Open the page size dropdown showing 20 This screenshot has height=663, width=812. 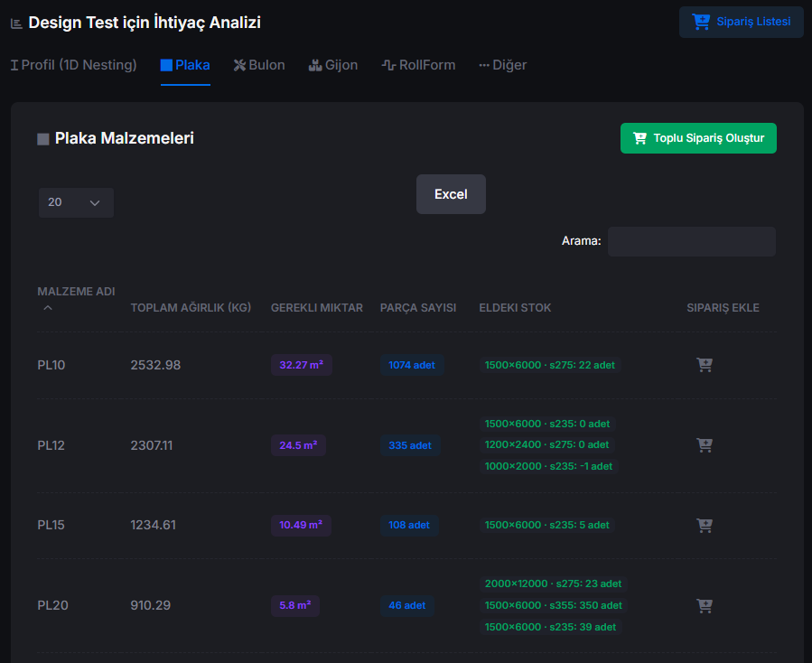click(76, 202)
